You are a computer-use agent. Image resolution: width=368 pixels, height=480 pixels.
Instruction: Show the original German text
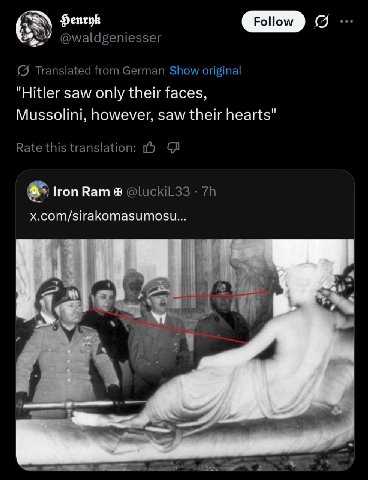205,71
